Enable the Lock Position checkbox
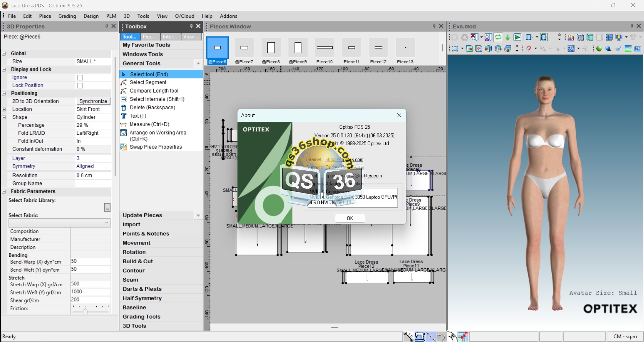 [x=80, y=86]
